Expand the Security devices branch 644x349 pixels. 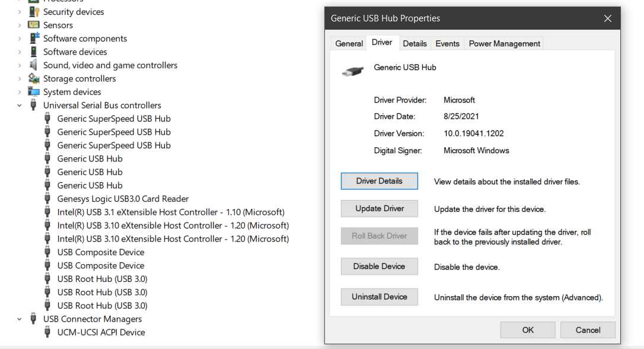click(x=20, y=11)
